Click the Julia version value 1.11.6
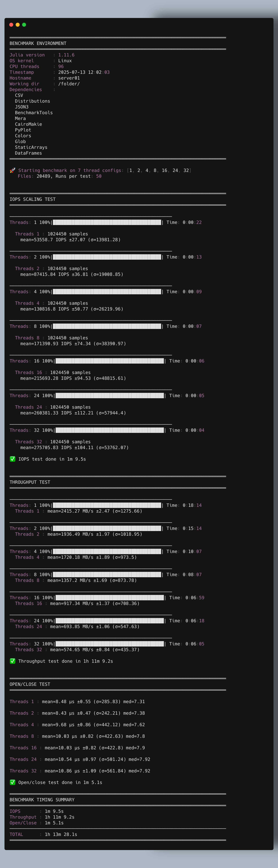Viewport: 278px width, 868px height. pos(66,55)
